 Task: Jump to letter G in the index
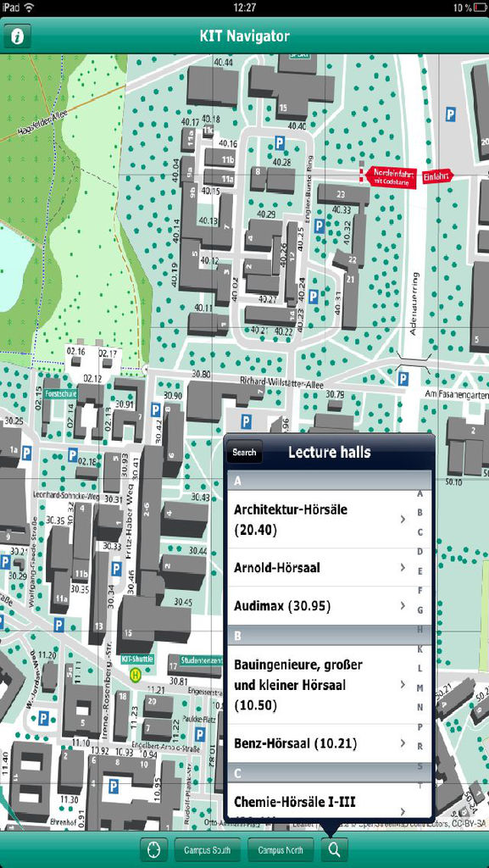[420, 609]
